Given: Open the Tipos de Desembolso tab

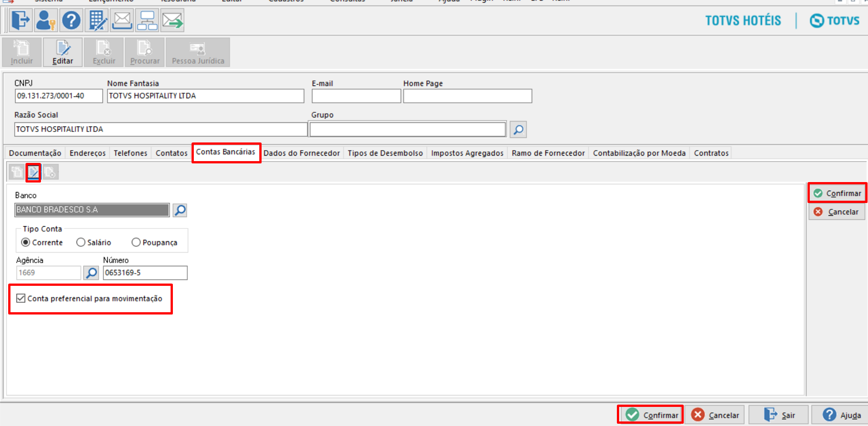Looking at the screenshot, I should point(385,153).
